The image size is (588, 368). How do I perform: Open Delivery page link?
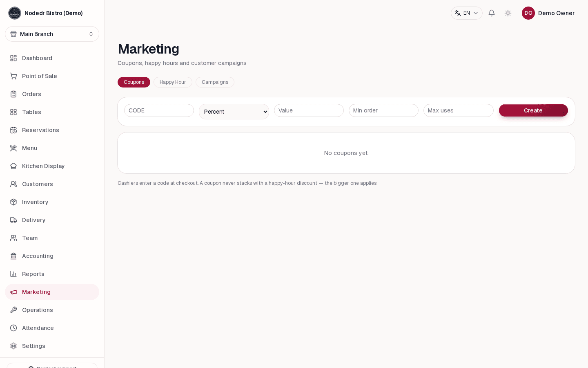(52, 220)
